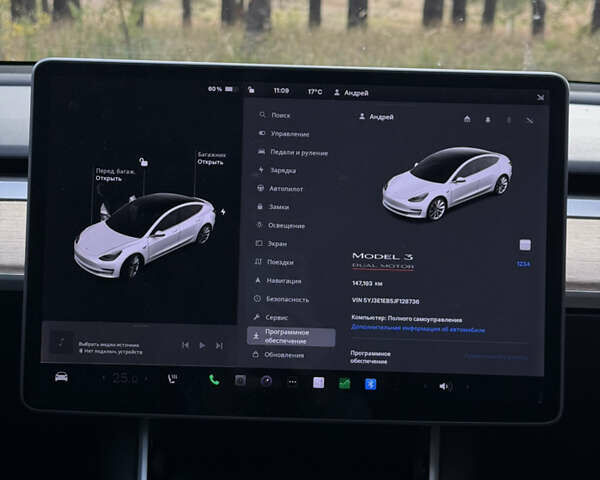Click the blue 1234 link

tap(523, 264)
